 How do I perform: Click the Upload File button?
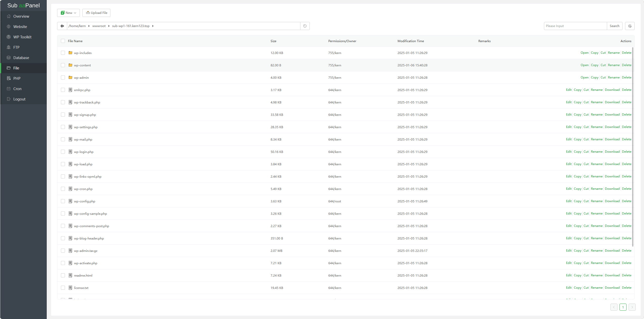coord(96,13)
